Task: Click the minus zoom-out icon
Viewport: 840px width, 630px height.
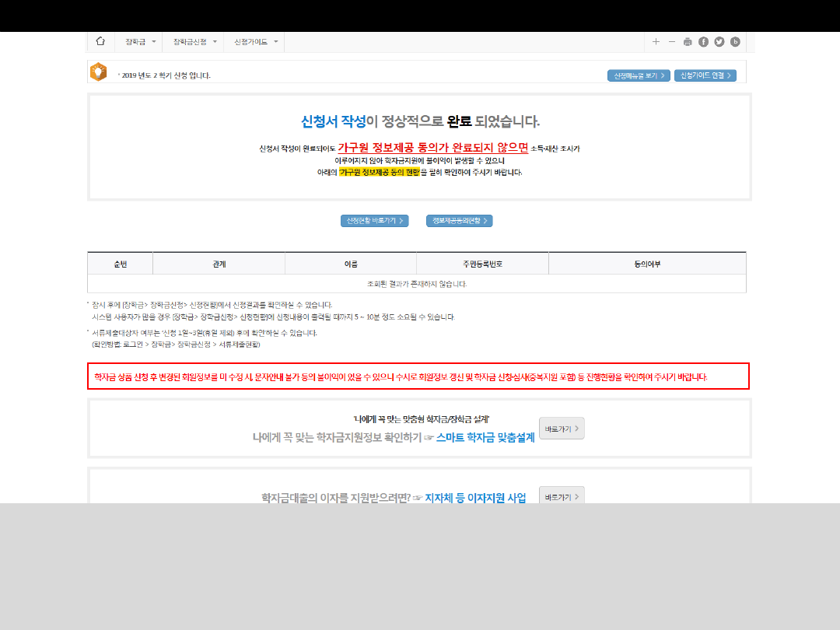Action: click(672, 42)
